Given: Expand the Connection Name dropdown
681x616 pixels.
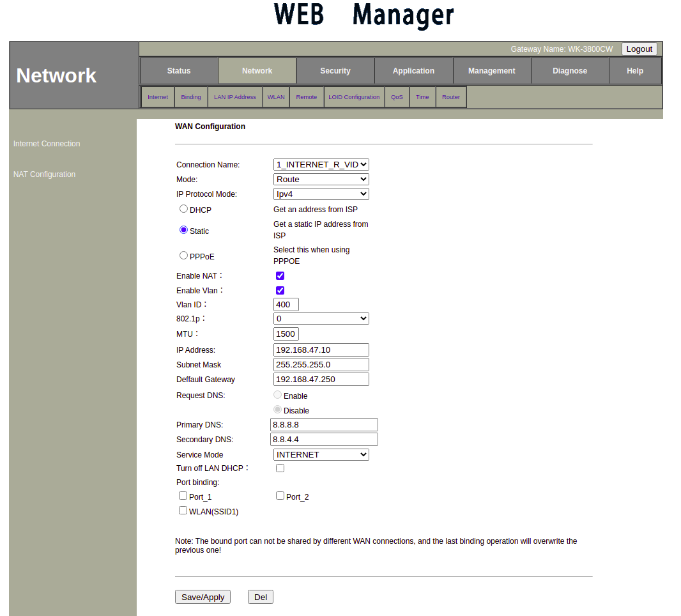Looking at the screenshot, I should [321, 165].
